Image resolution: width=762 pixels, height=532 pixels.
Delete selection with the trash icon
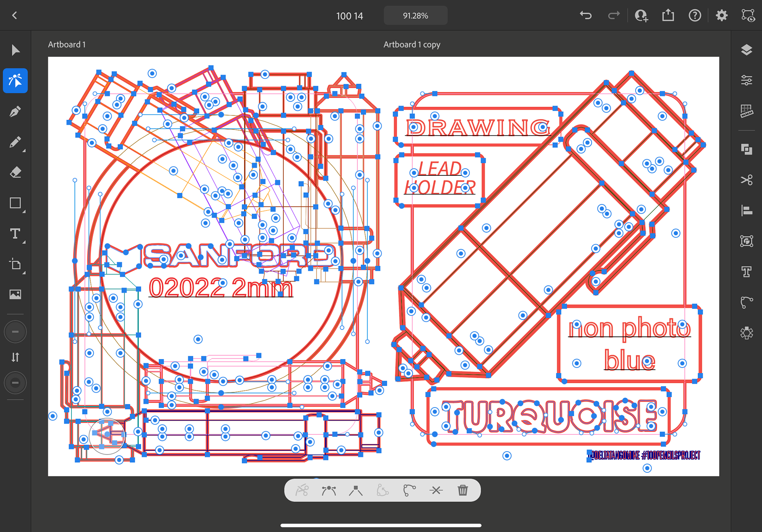463,490
